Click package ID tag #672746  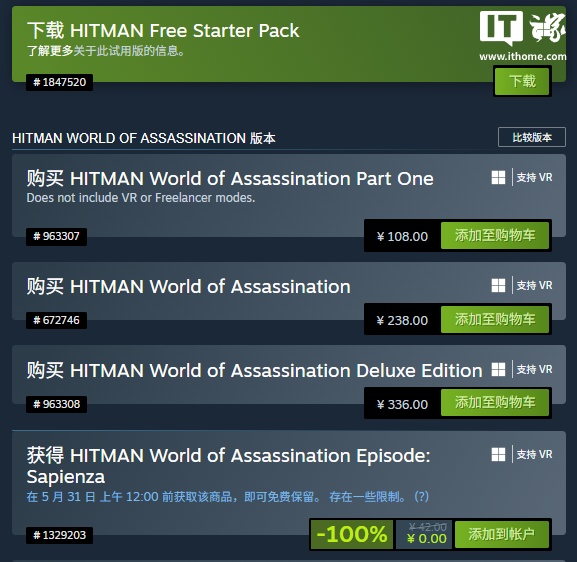[56, 320]
